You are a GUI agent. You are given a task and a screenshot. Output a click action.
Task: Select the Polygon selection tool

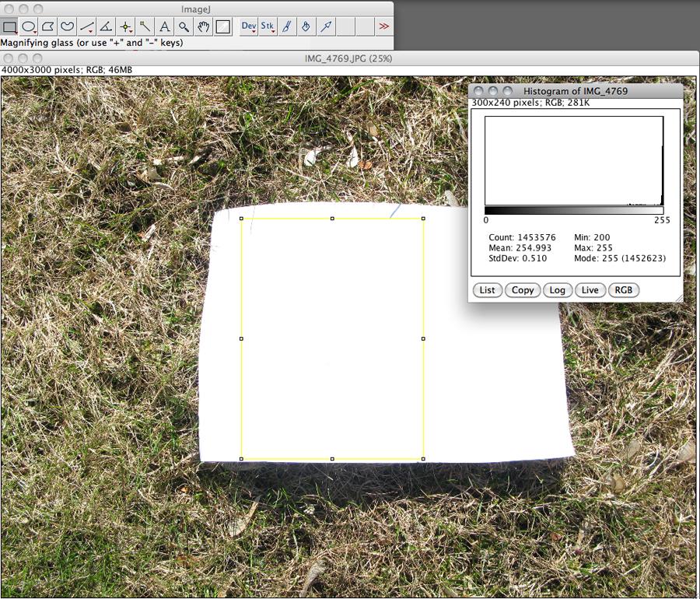pos(48,26)
